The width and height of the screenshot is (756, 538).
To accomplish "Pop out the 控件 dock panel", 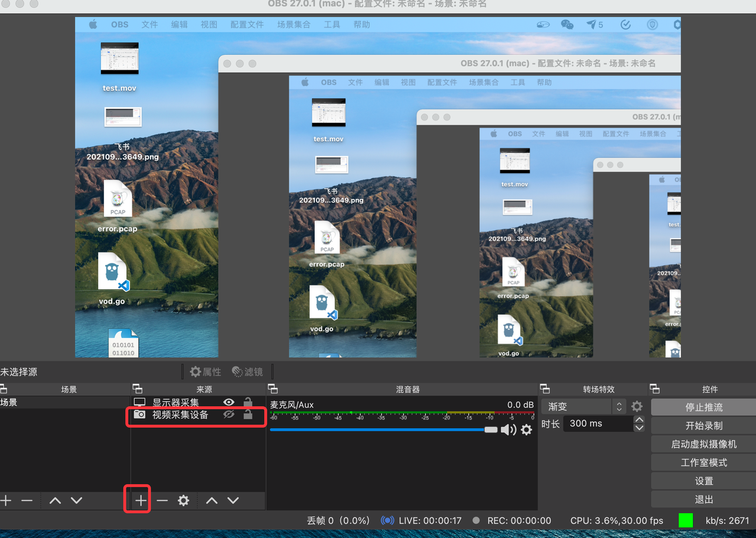I will tap(654, 389).
